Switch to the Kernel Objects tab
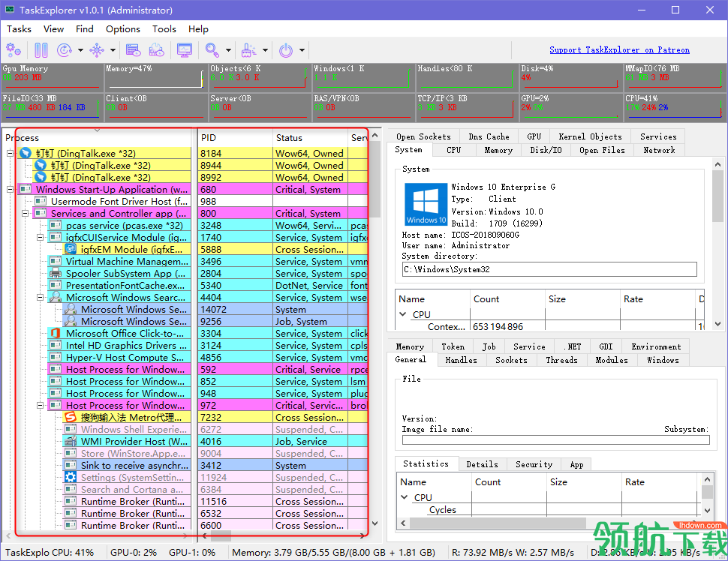 pyautogui.click(x=590, y=136)
